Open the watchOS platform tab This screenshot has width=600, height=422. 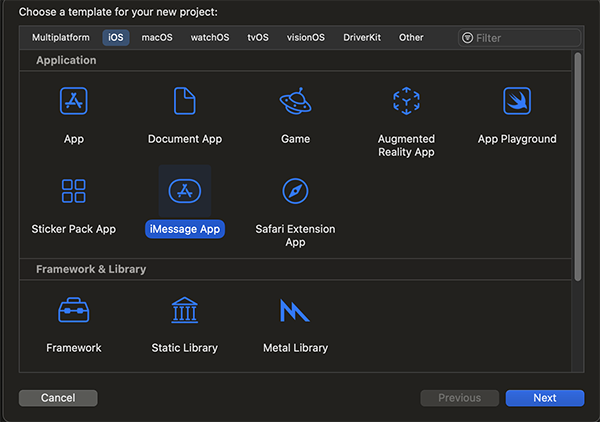[210, 37]
